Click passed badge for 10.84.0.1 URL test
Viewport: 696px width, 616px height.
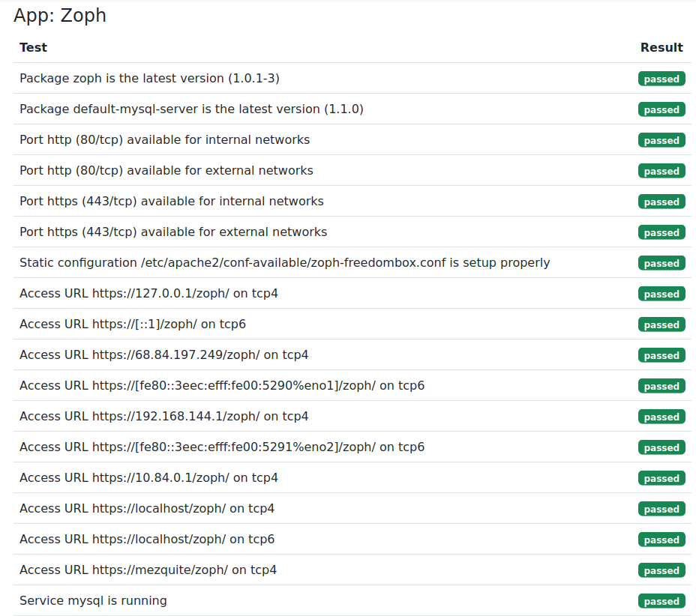point(661,478)
